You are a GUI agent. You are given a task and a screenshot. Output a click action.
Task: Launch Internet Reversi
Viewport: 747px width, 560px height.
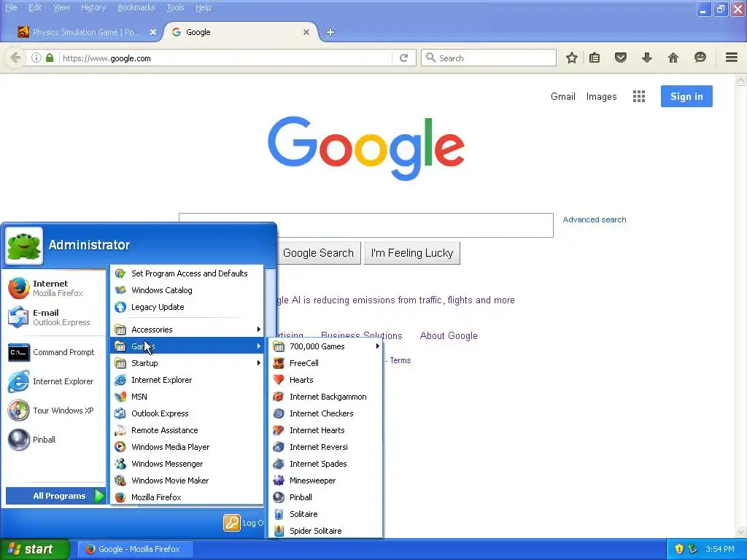click(326, 447)
